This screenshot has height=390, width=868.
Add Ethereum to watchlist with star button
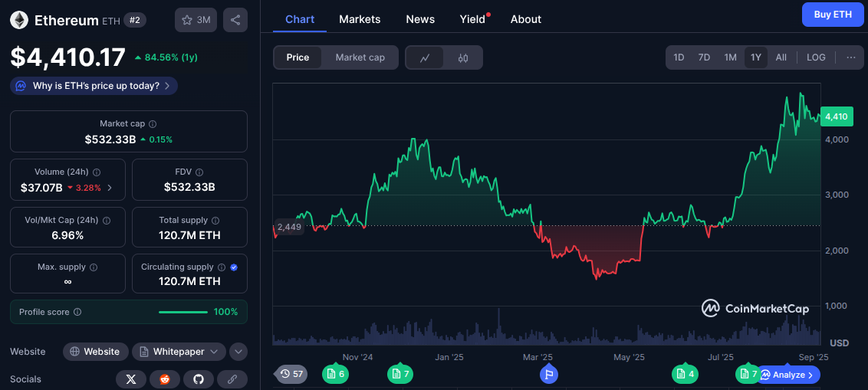(x=196, y=20)
